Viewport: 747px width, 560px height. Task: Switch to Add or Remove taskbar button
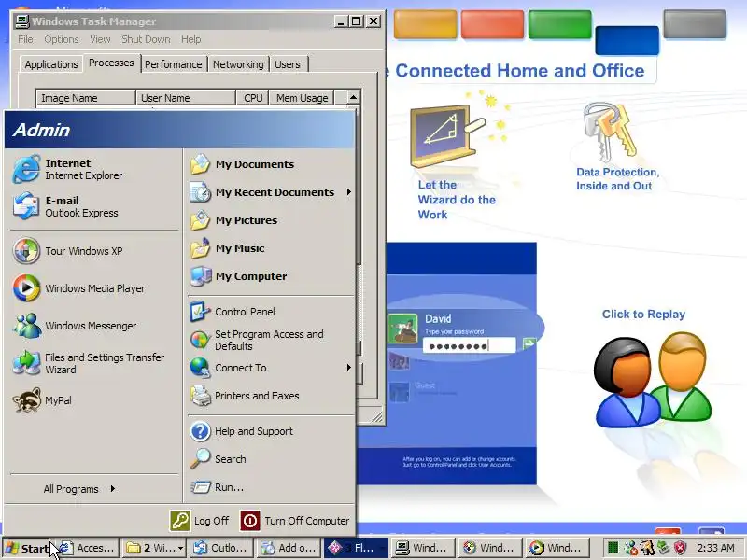[289, 548]
